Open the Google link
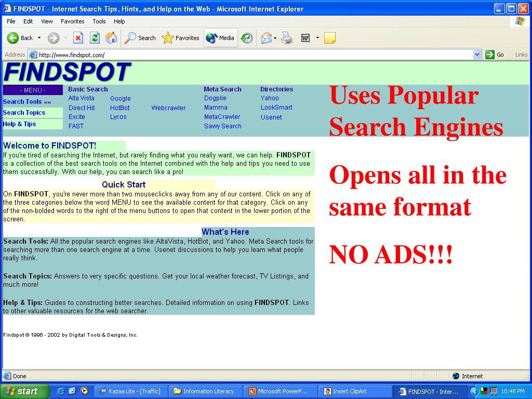Viewport: 532px width, 399px height. pos(121,99)
